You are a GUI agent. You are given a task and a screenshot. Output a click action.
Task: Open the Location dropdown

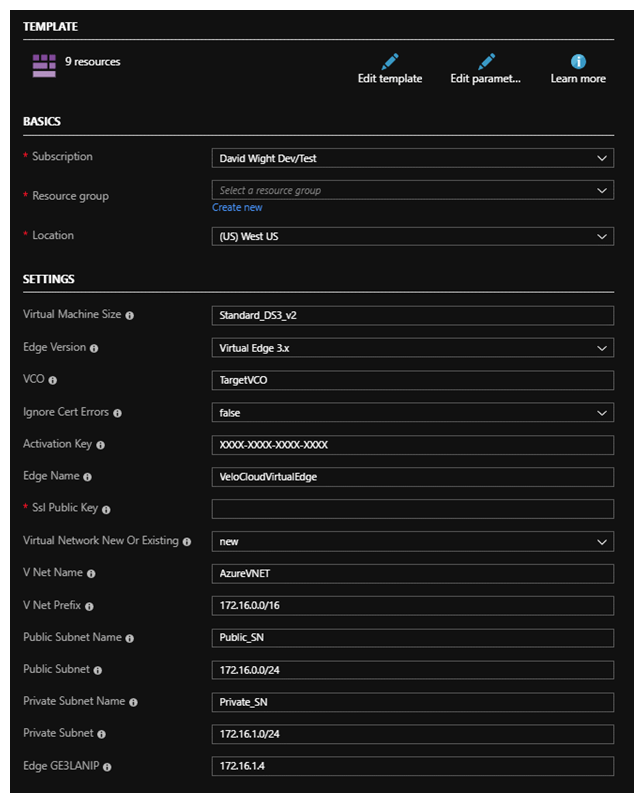point(412,237)
